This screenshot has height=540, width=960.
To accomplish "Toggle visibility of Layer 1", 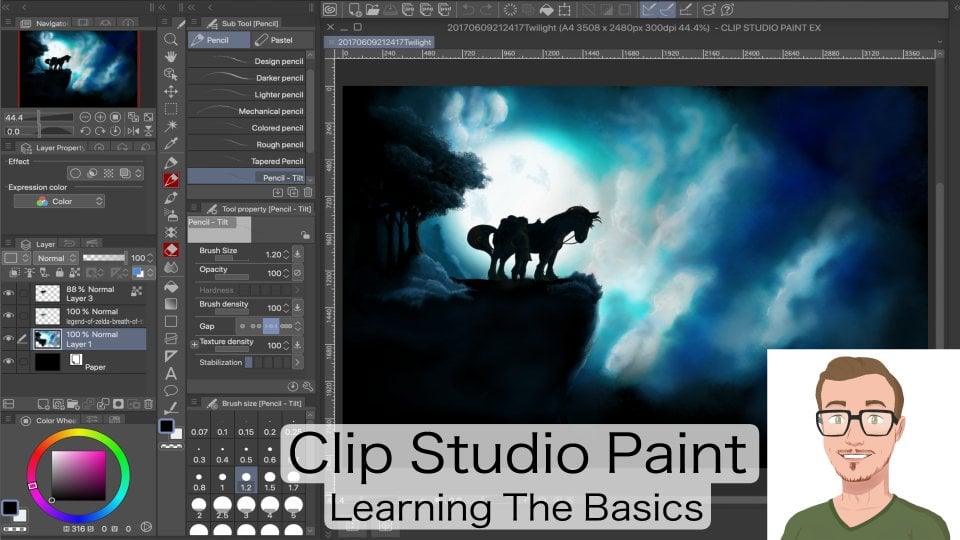I will (9, 339).
